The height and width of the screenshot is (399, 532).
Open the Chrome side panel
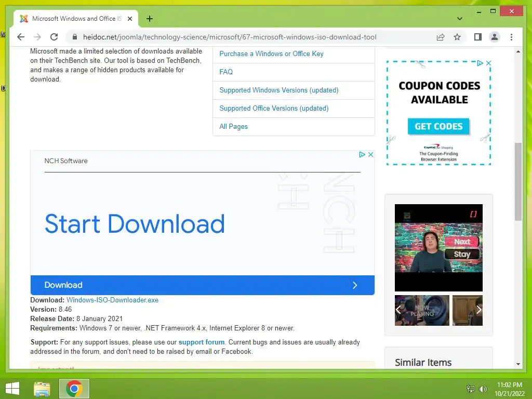[x=478, y=37]
